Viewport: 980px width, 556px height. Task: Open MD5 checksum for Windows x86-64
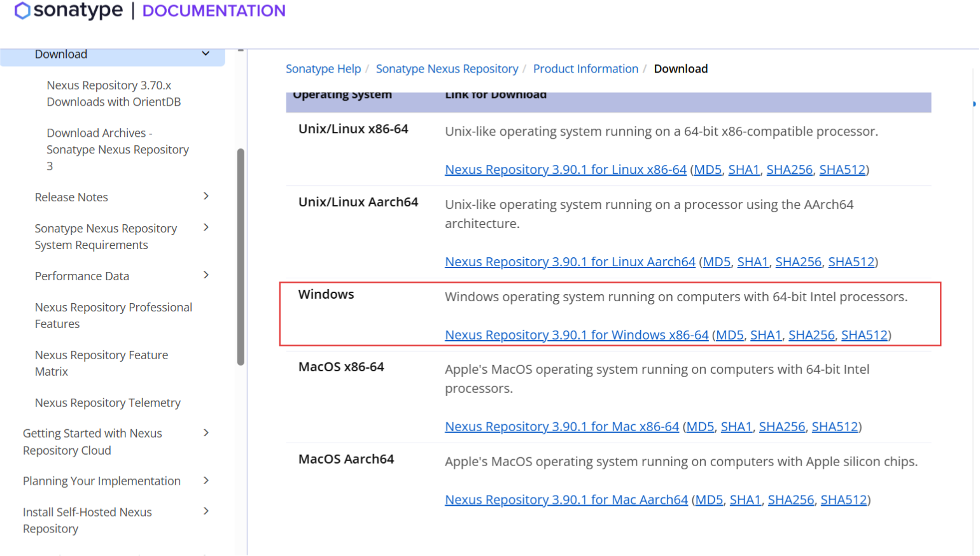[x=730, y=336]
